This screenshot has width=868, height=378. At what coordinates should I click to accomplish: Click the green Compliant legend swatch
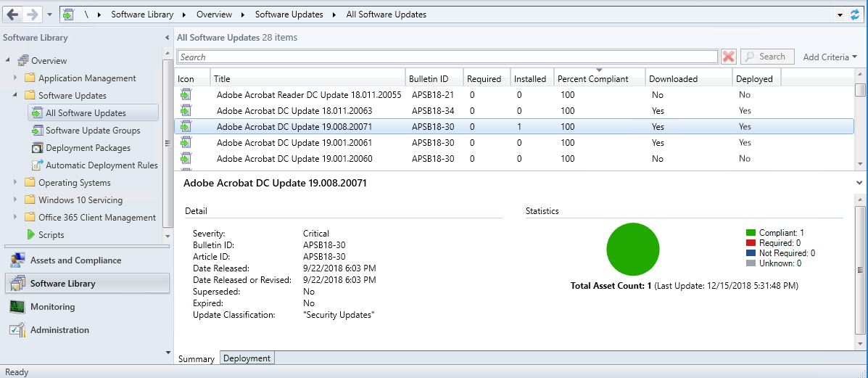751,233
